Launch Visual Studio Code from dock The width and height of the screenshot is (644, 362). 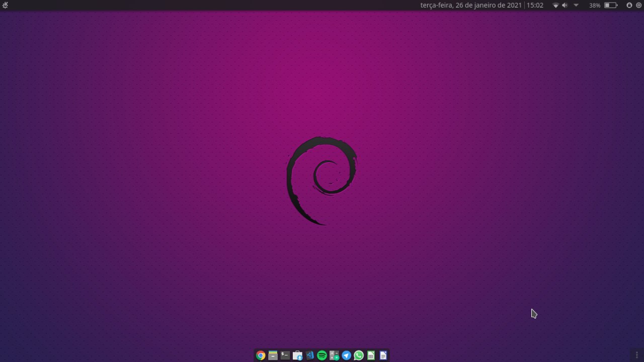310,355
